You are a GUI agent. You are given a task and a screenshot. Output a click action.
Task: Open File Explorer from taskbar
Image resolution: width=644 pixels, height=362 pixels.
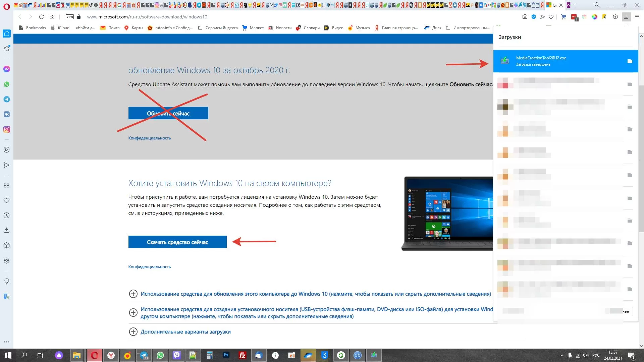click(77, 355)
